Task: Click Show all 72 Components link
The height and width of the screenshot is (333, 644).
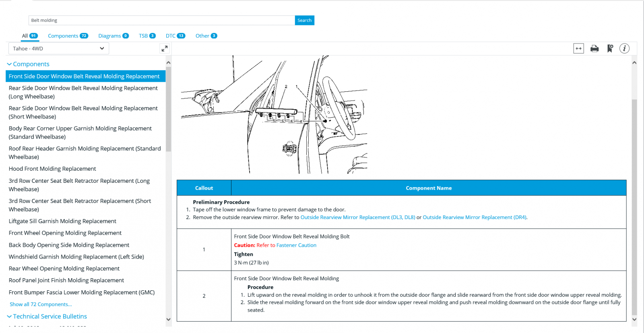Action: point(41,304)
